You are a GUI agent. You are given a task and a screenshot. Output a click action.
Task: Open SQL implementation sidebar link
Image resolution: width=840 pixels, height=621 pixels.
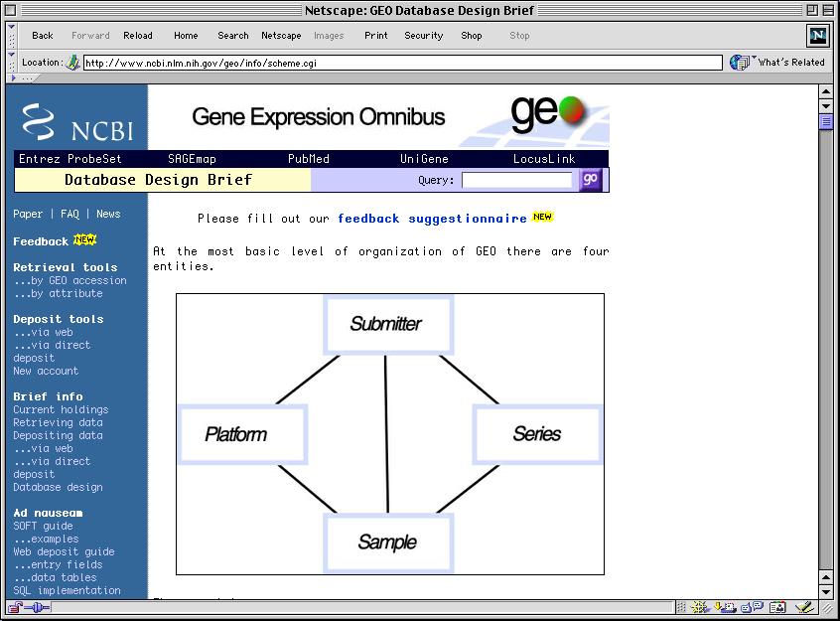tap(67, 590)
